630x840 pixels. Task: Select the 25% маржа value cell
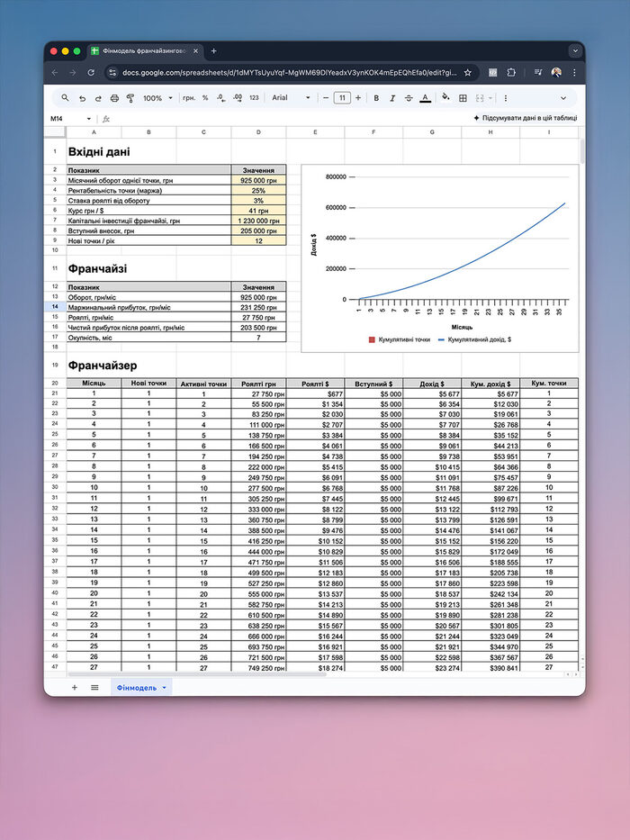259,191
